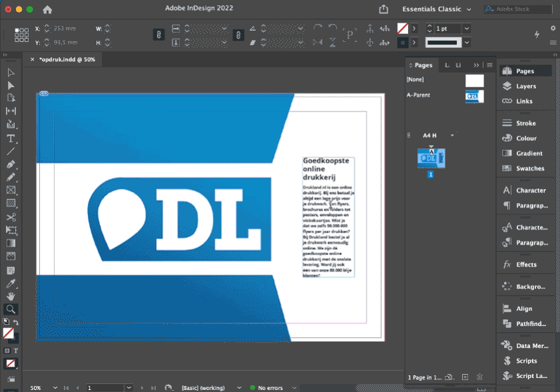Open the A4 H page size dropdown
This screenshot has width=560, height=392.
(x=452, y=135)
